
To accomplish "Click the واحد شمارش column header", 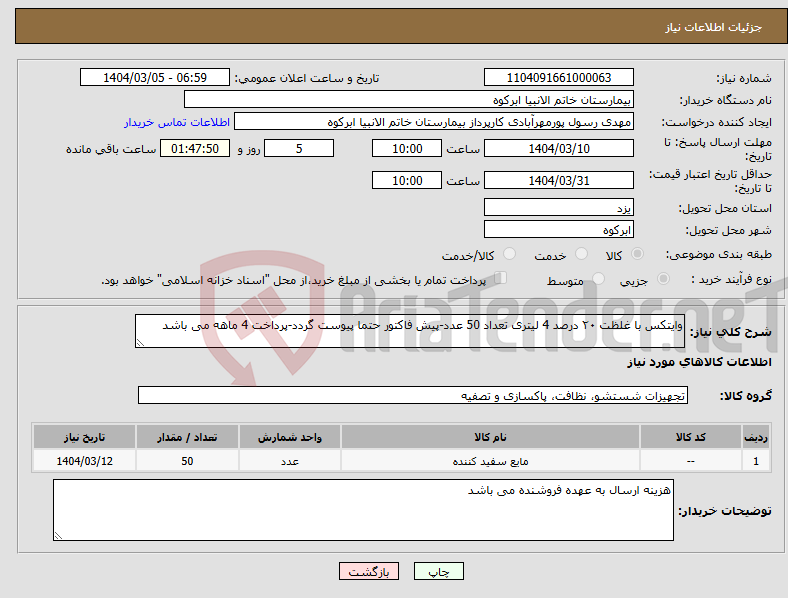I will 290,437.
